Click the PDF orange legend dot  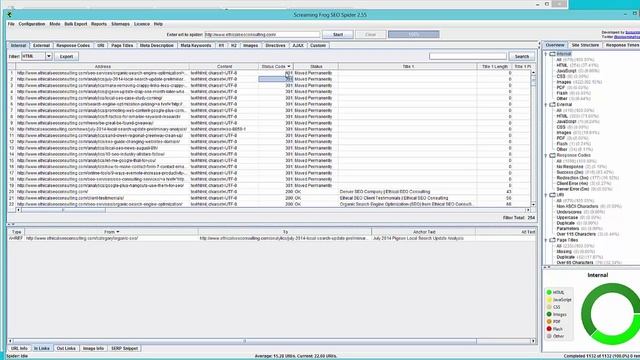tap(549, 322)
